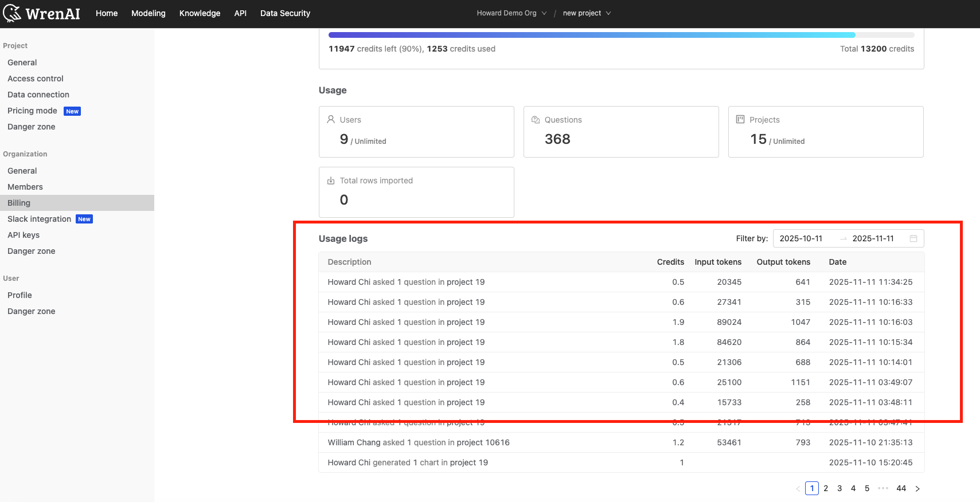
Task: Click the calendar icon in date filter
Action: [913, 238]
